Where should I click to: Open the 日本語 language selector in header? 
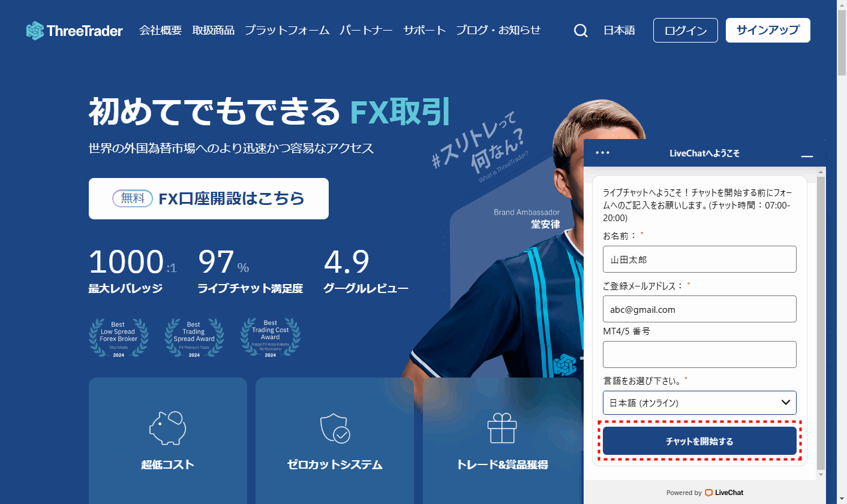click(619, 30)
